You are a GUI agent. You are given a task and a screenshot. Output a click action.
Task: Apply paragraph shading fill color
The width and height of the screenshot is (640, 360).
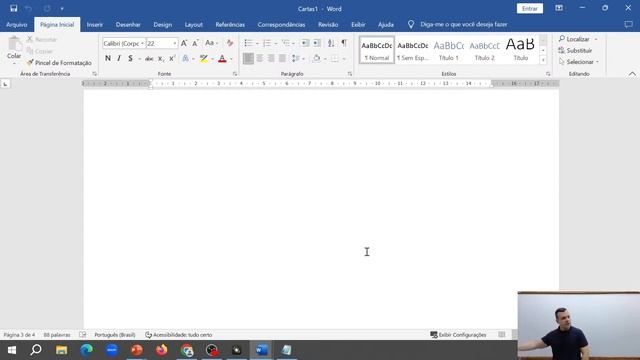pos(316,58)
